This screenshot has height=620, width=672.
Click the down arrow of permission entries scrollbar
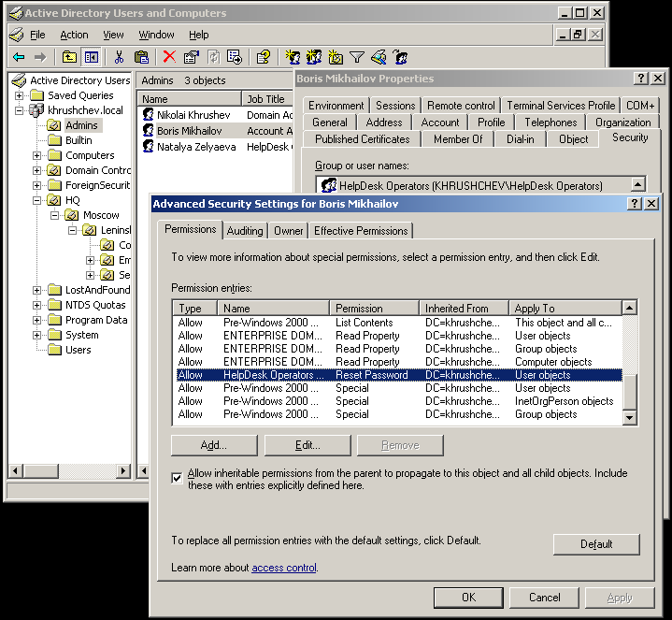tap(629, 417)
